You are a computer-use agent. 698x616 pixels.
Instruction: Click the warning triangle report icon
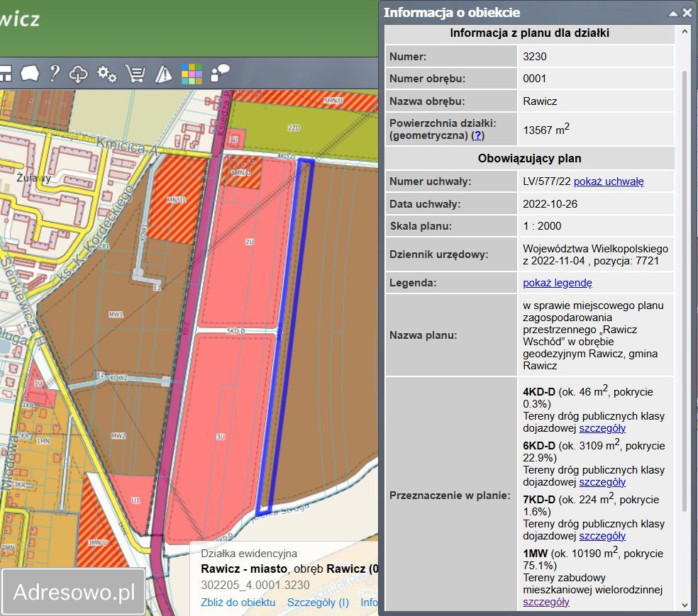pyautogui.click(x=163, y=73)
